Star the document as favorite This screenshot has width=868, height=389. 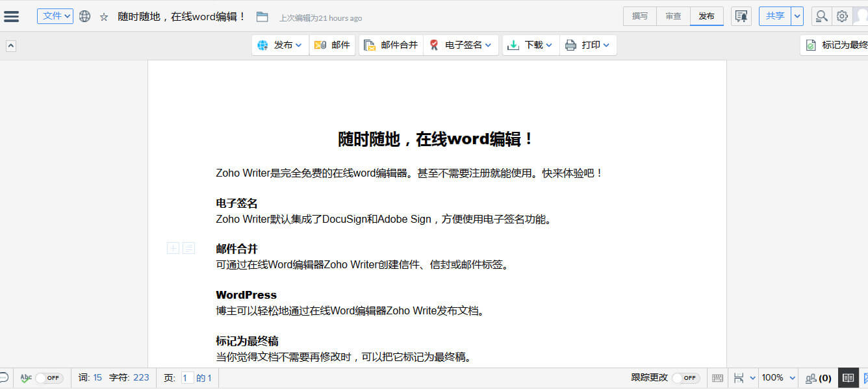[x=104, y=17]
